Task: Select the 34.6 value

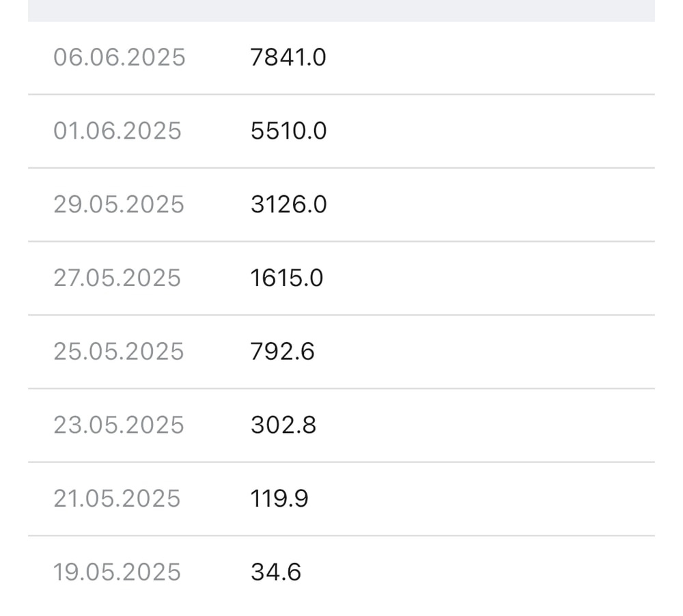Action: 276,572
